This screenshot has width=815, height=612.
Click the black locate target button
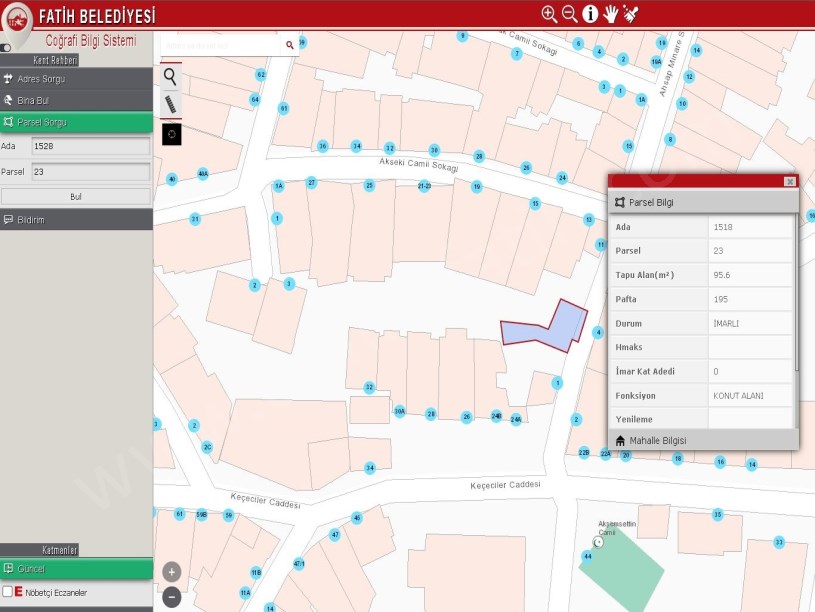pos(171,133)
